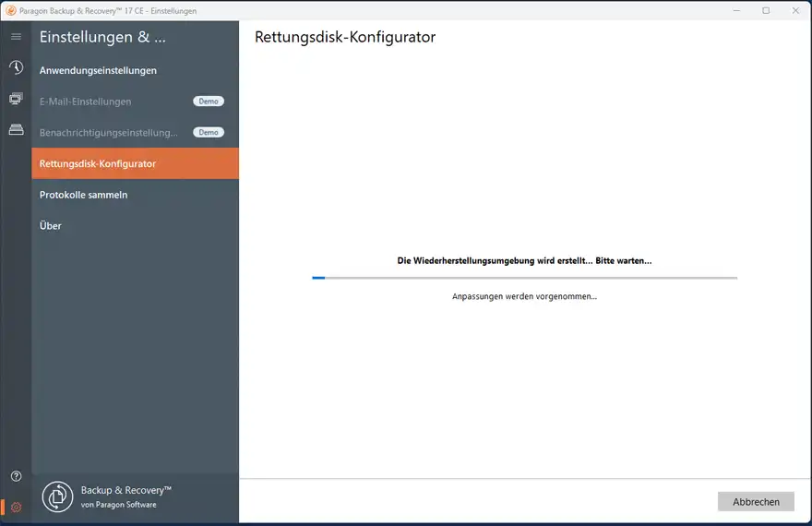This screenshot has height=526, width=812.
Task: Click the help question mark icon
Action: [x=16, y=476]
